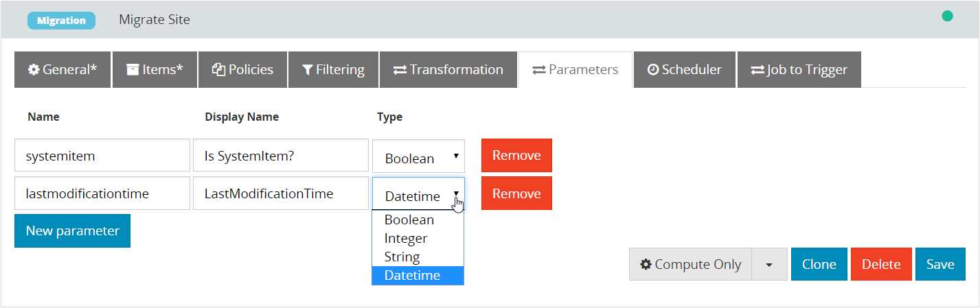Click the Name column header
980x308 pixels.
(43, 117)
